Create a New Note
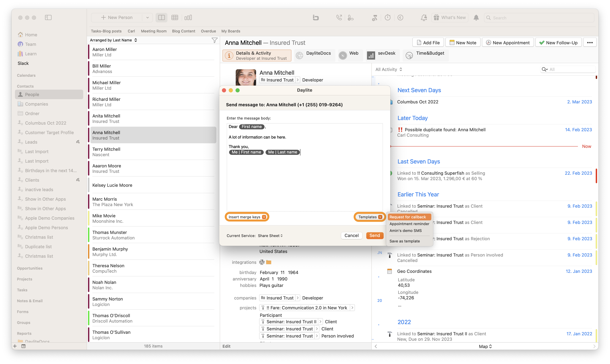Image resolution: width=610 pixels, height=364 pixels. tap(463, 42)
